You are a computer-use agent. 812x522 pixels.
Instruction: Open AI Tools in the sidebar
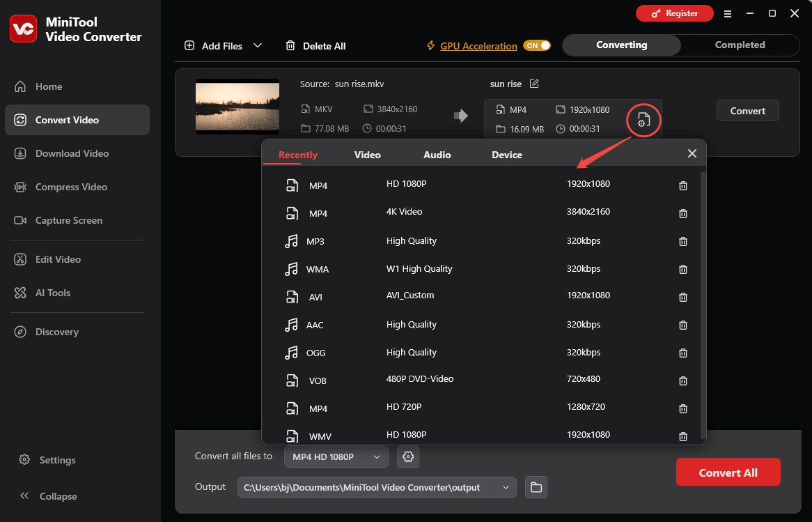click(77, 293)
